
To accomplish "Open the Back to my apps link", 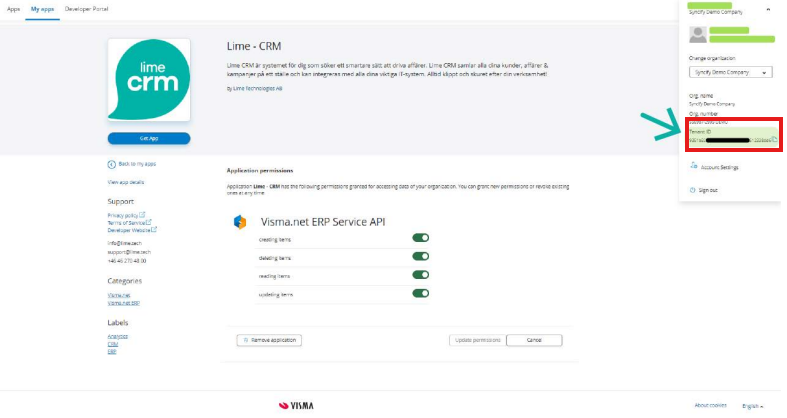I will (137, 164).
